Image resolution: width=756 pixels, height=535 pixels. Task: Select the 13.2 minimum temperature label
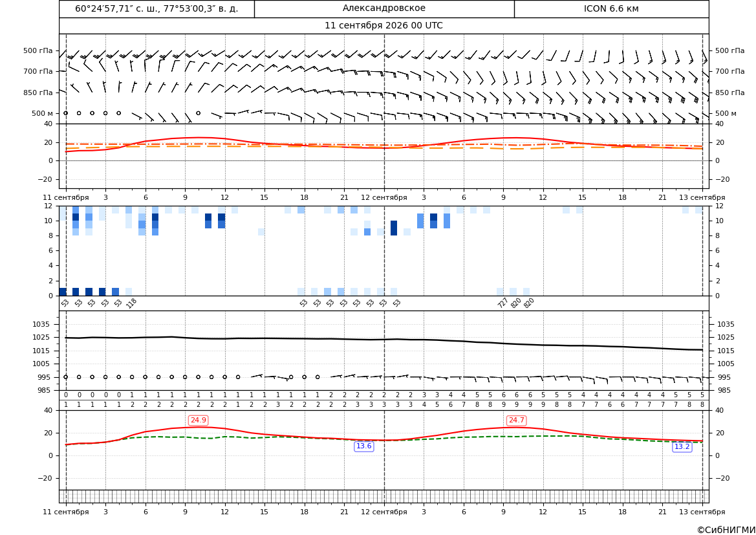(x=682, y=447)
